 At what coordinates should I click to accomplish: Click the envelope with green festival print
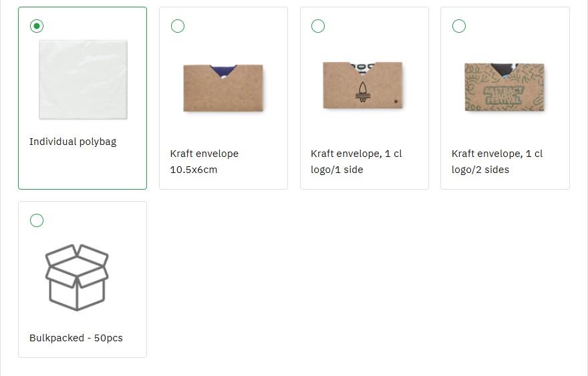point(504,87)
